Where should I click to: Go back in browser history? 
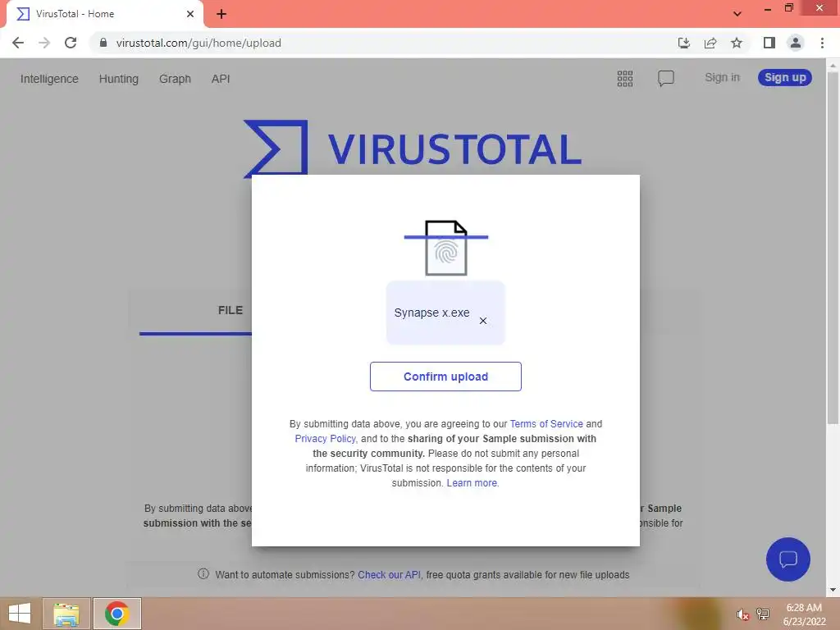point(18,43)
